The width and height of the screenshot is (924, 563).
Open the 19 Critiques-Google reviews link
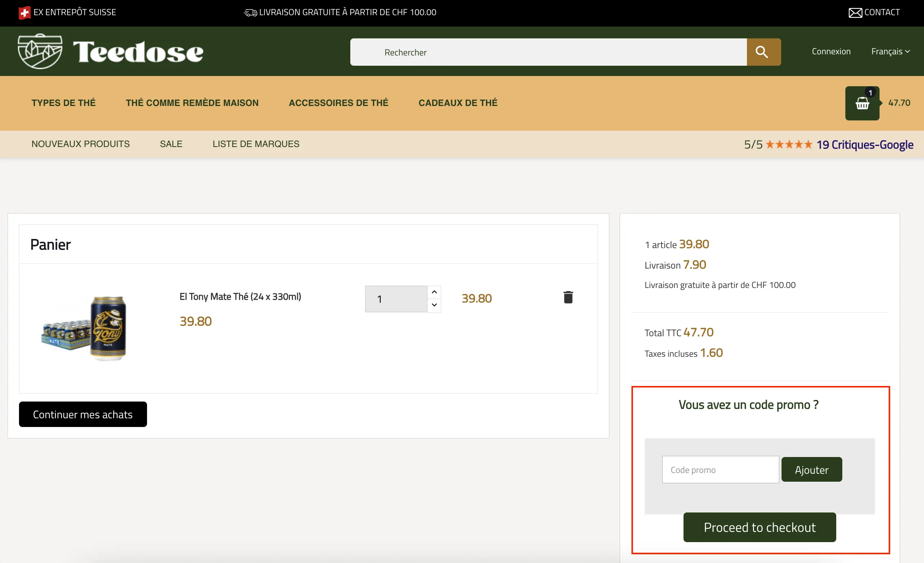coord(865,144)
